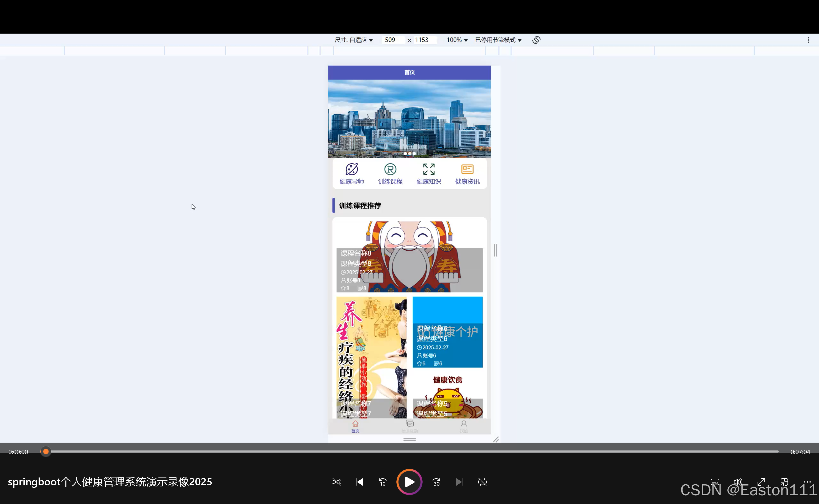Open the 健康导师 section
The image size is (819, 504).
click(x=352, y=174)
